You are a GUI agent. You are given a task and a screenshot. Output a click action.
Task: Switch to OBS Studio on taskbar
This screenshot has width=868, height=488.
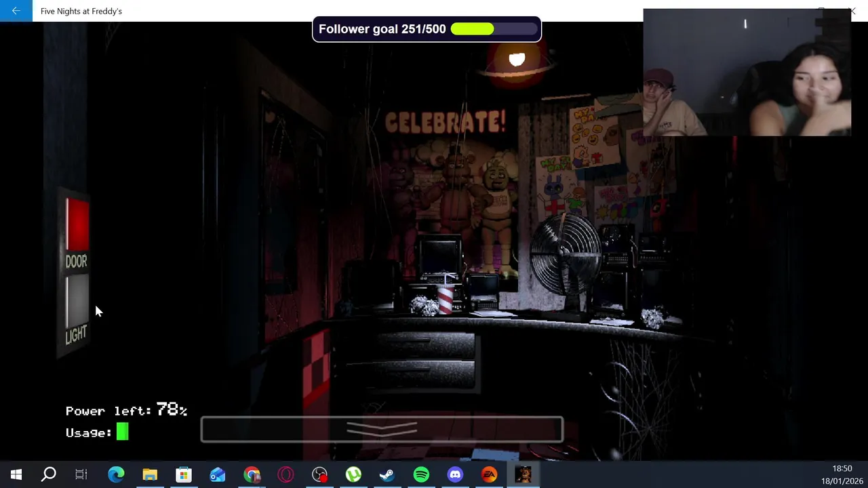pyautogui.click(x=319, y=474)
